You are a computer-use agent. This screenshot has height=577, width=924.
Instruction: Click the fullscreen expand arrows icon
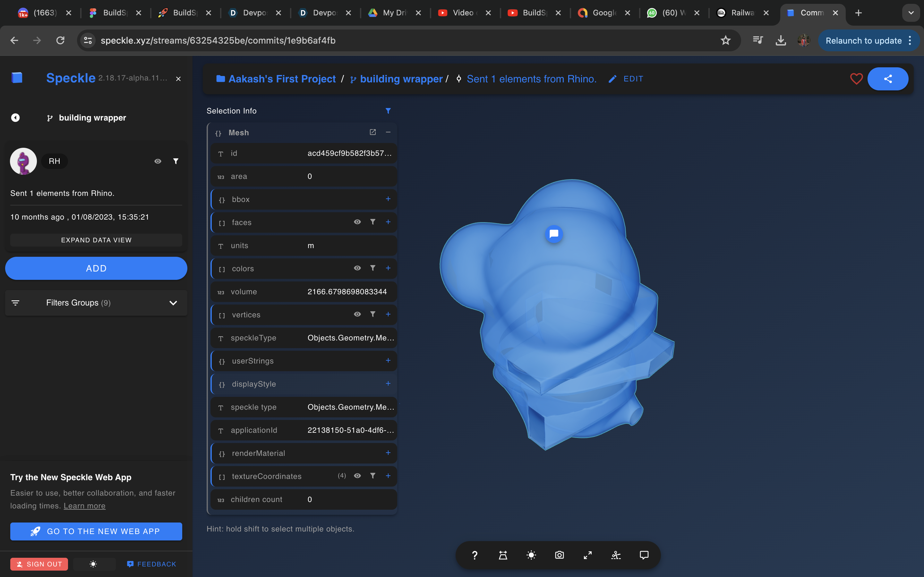tap(588, 555)
